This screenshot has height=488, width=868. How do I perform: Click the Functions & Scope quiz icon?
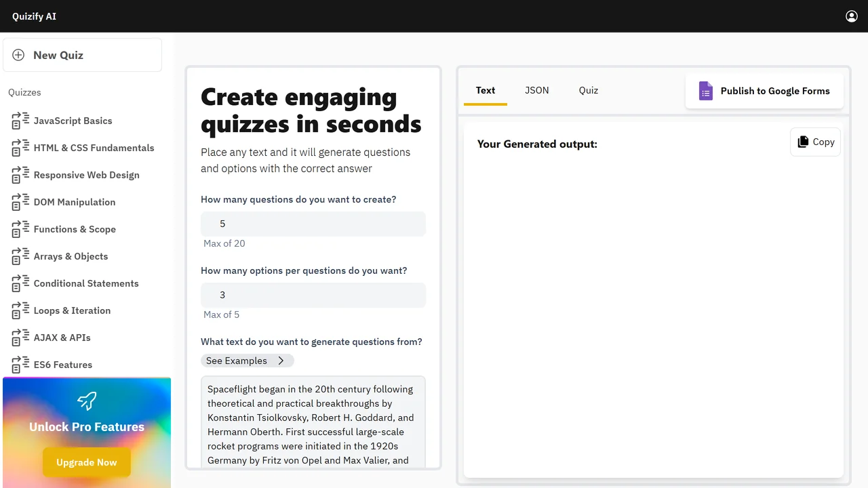[21, 229]
